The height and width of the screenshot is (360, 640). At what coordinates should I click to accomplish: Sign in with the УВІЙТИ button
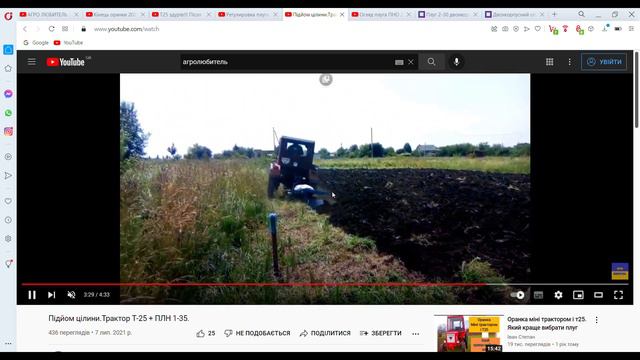click(x=604, y=62)
